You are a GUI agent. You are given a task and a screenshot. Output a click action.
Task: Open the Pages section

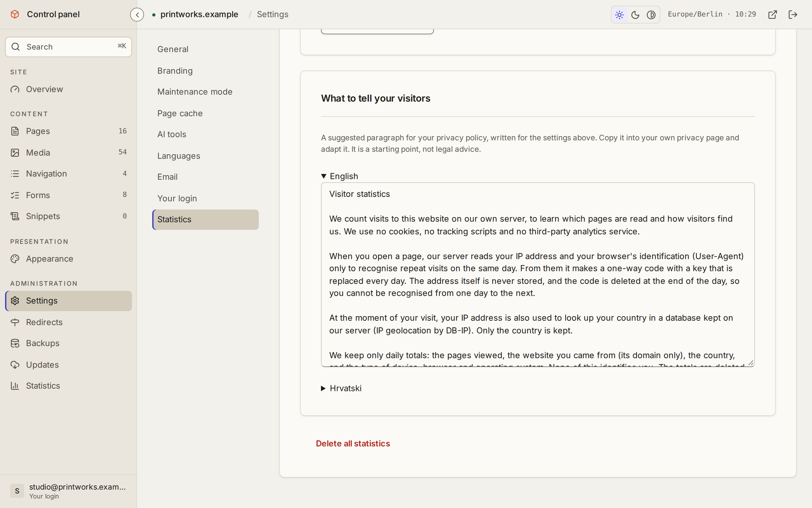(69, 131)
